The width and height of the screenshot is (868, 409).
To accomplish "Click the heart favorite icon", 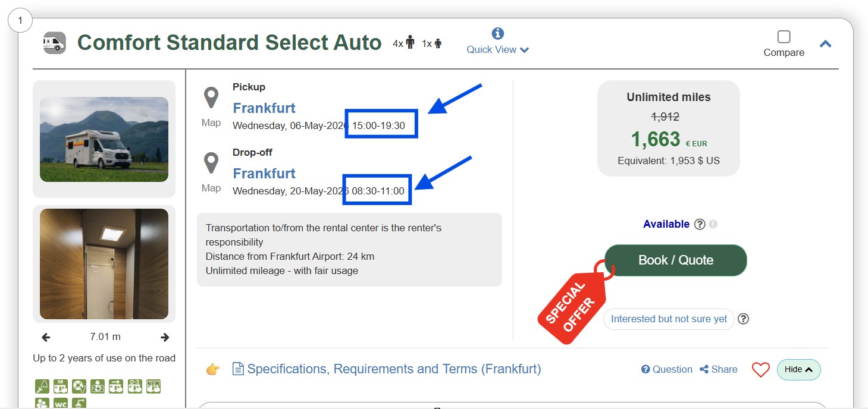I will tap(760, 370).
